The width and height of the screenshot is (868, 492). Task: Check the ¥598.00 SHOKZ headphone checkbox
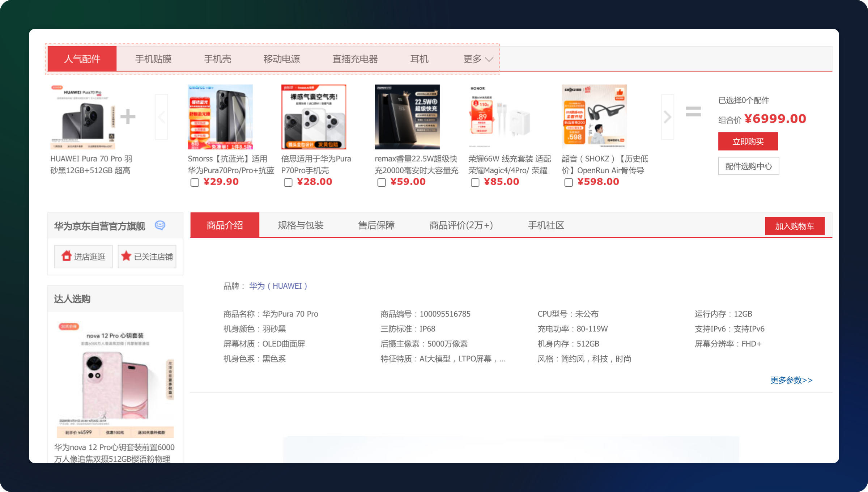(568, 182)
